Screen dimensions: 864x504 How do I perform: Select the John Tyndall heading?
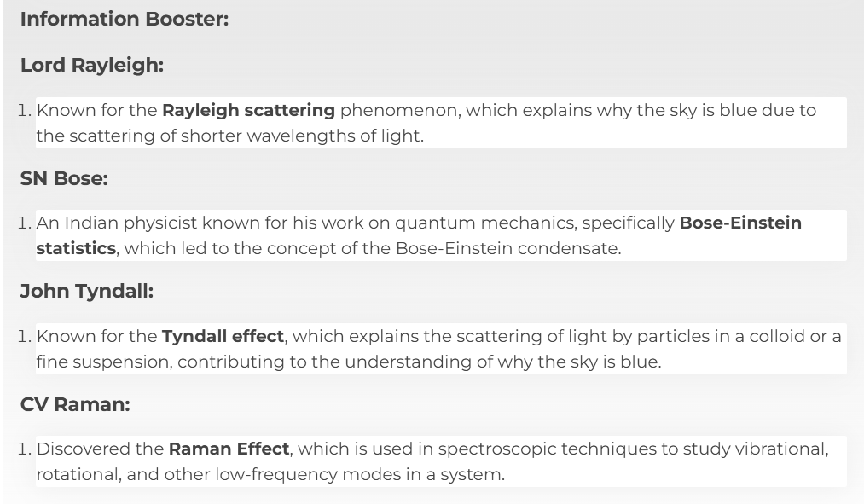point(86,291)
